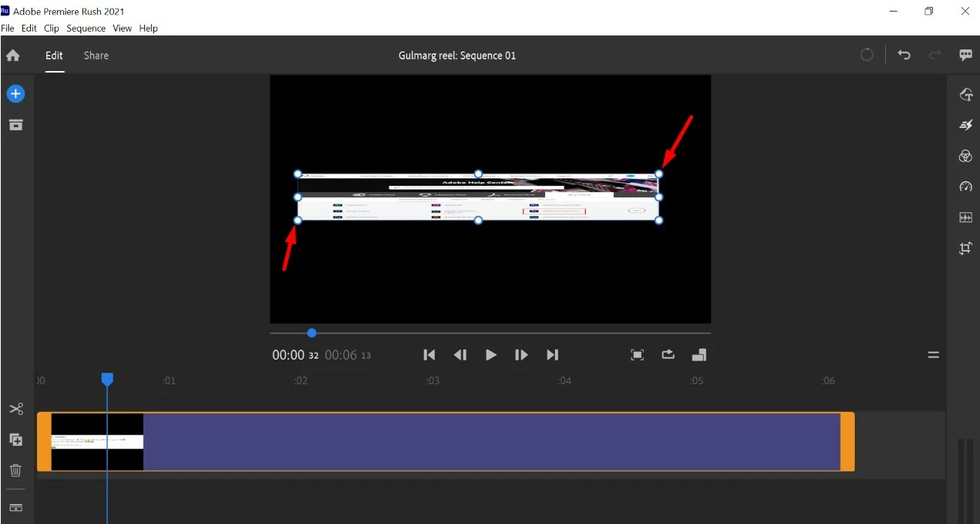The width and height of the screenshot is (980, 524).
Task: Jump to the next edit point
Action: click(x=552, y=355)
